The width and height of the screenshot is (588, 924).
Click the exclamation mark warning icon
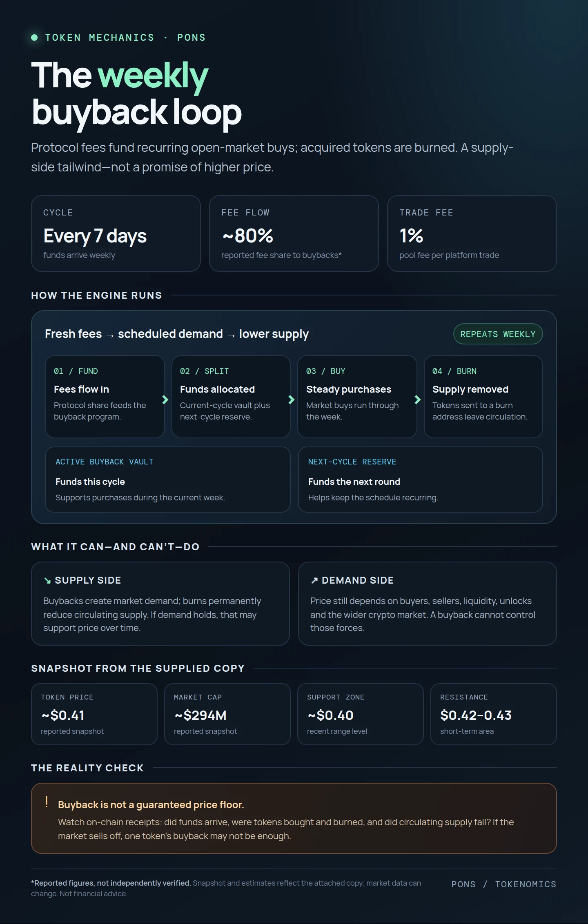[x=47, y=802]
